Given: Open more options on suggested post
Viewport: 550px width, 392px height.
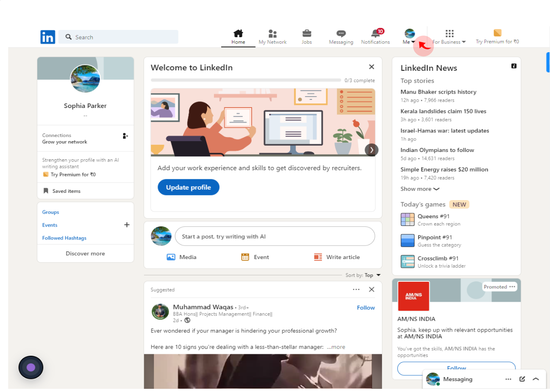Looking at the screenshot, I should point(356,289).
